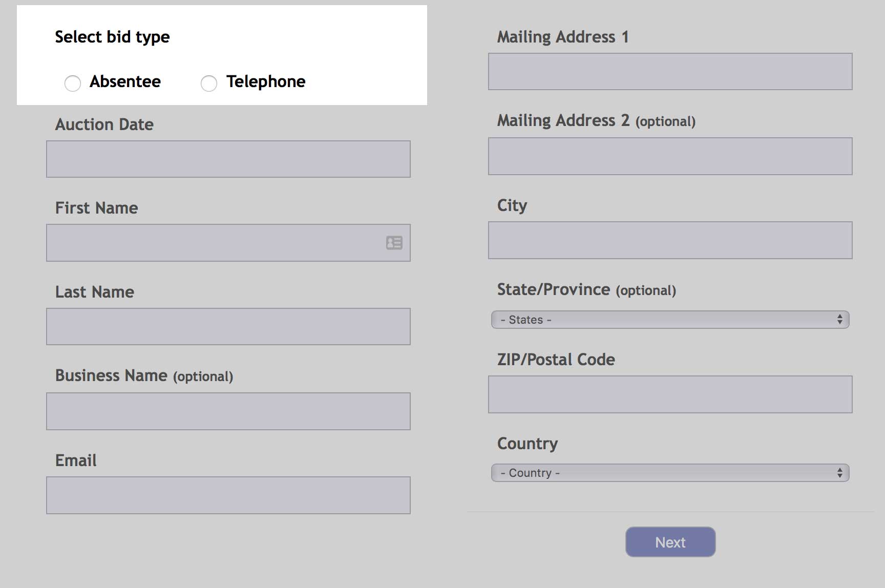
Task: Click into the Mailing Address 2 field
Action: click(x=670, y=156)
